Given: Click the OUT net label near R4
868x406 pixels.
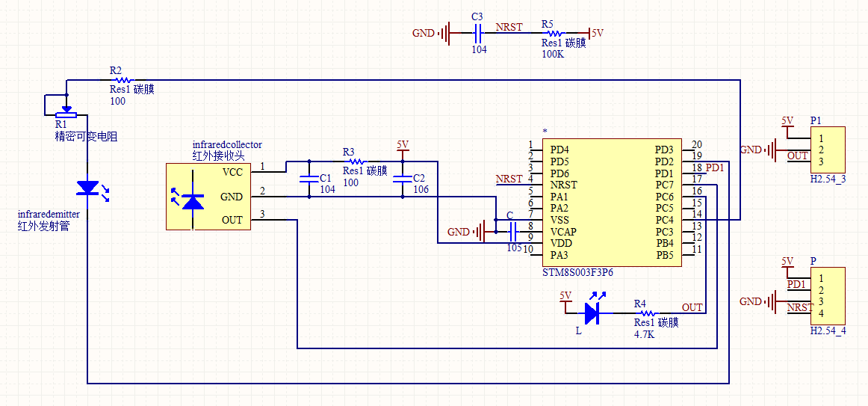Looking at the screenshot, I should click(692, 307).
